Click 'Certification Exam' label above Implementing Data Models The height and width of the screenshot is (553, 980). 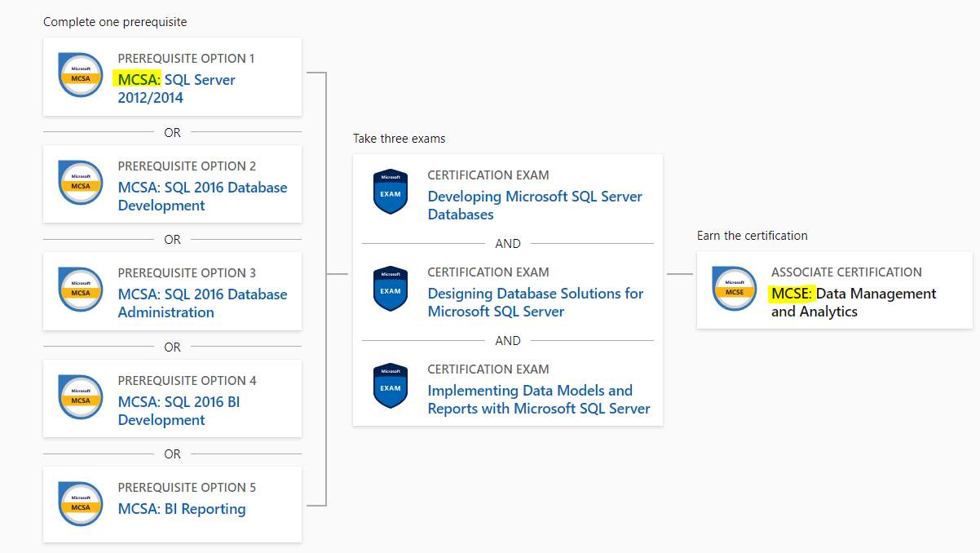tap(488, 369)
